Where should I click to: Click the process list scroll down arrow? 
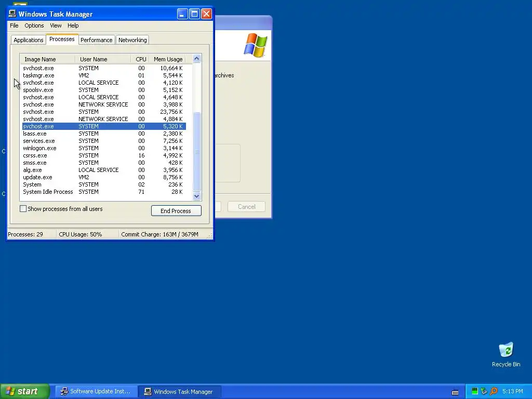(196, 196)
